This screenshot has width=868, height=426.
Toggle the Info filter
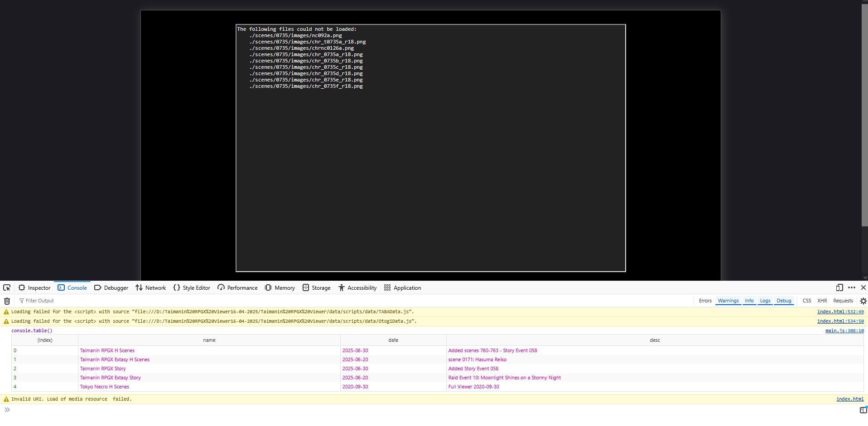point(749,301)
